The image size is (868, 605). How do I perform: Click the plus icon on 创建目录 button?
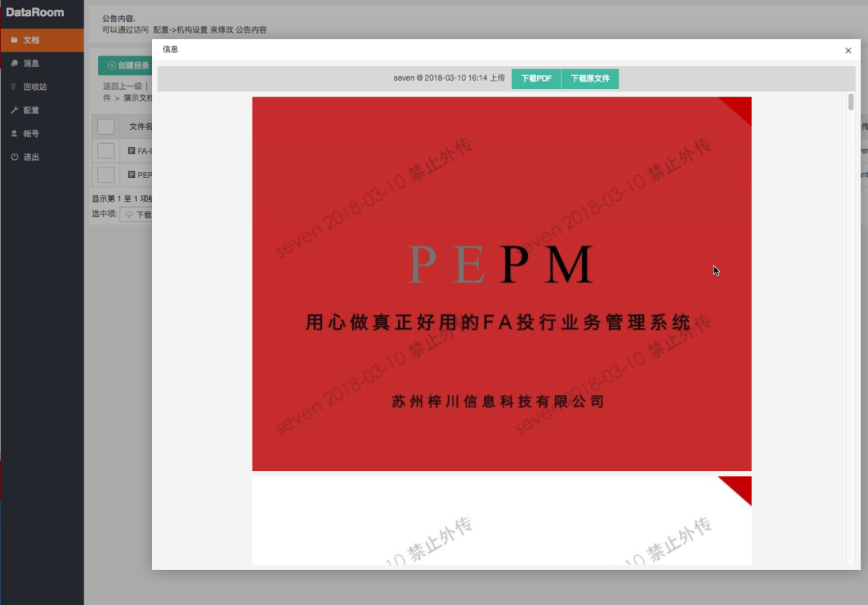pos(112,65)
